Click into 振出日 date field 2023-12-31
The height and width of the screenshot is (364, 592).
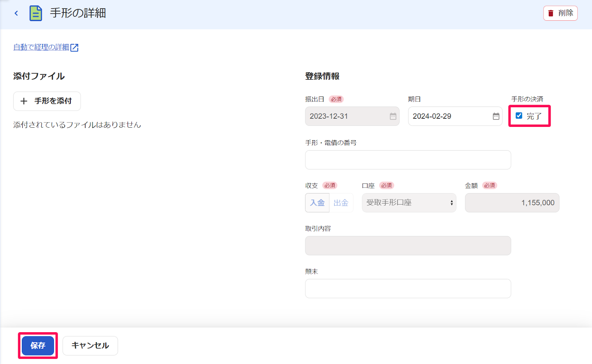352,116
